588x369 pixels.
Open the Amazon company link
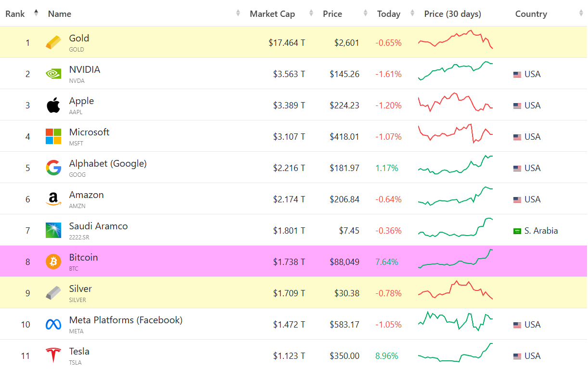point(87,195)
